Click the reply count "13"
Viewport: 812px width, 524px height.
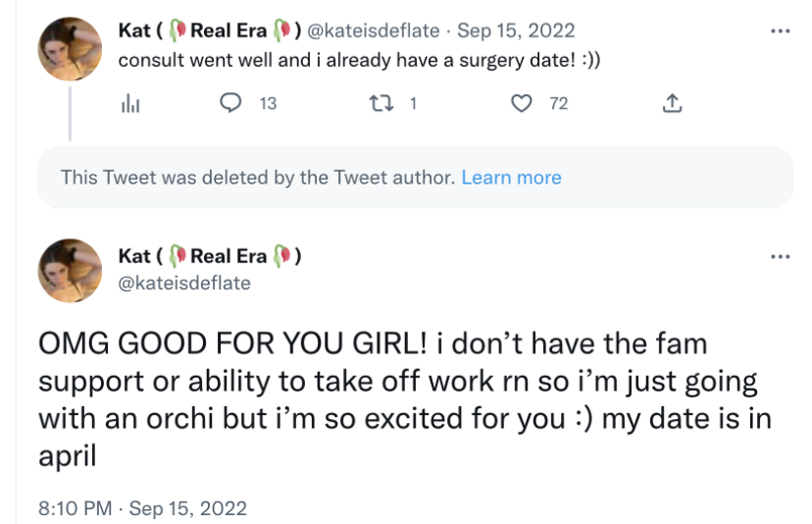click(x=268, y=103)
